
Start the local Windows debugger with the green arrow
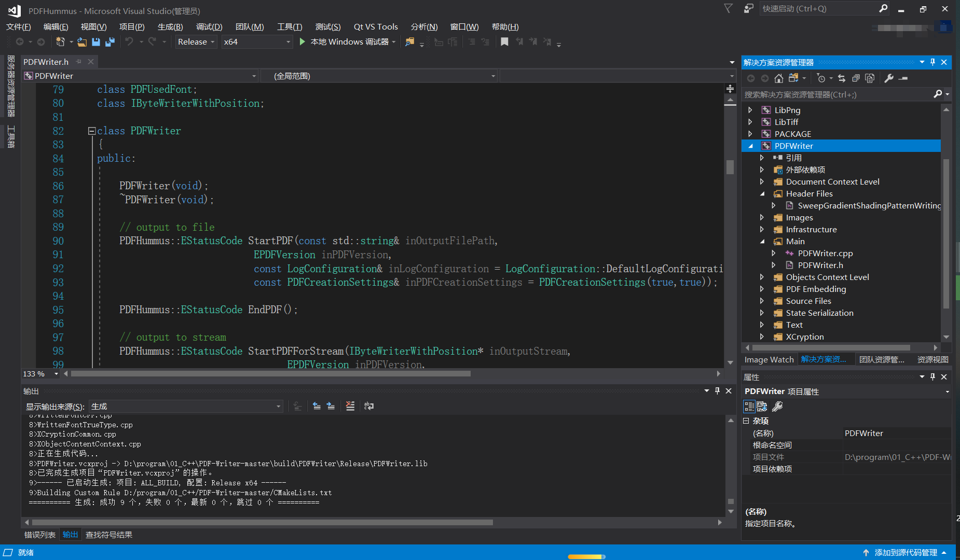(x=302, y=41)
